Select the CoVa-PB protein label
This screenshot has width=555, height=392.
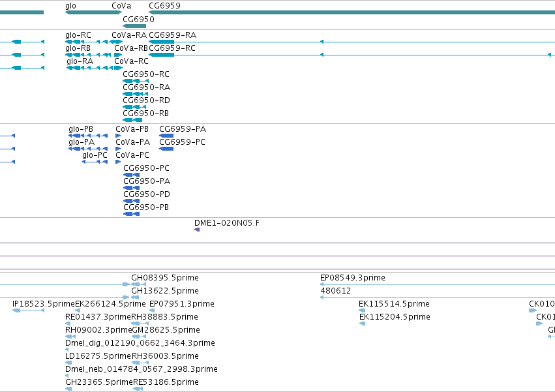[132, 129]
